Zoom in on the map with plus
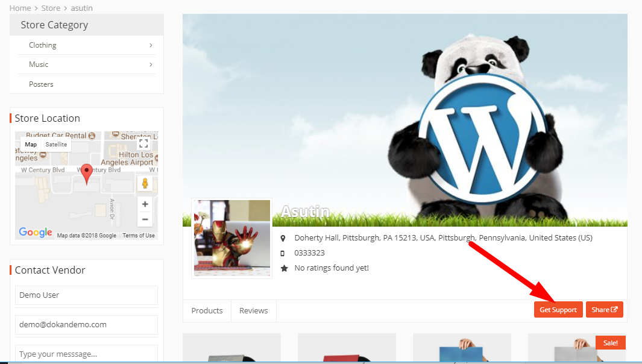 tap(145, 204)
